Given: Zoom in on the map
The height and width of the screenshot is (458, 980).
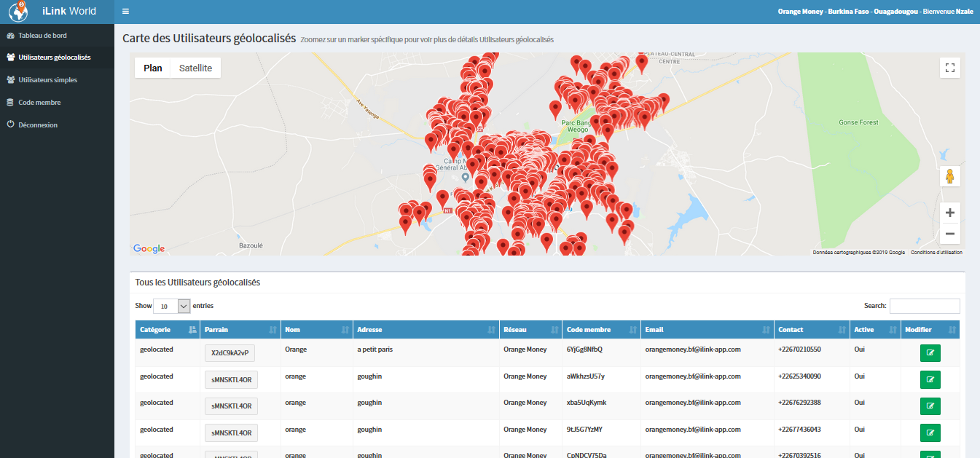Looking at the screenshot, I should 949,213.
